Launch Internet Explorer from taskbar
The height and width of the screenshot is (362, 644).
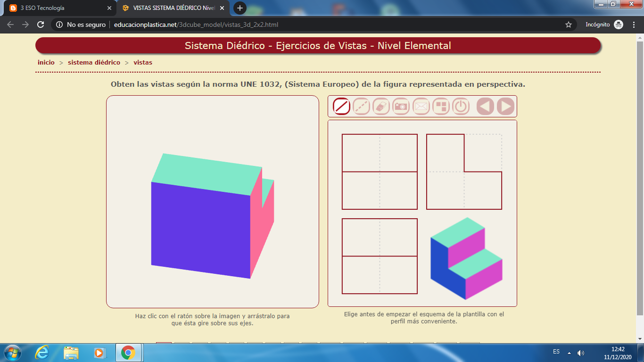click(x=42, y=353)
